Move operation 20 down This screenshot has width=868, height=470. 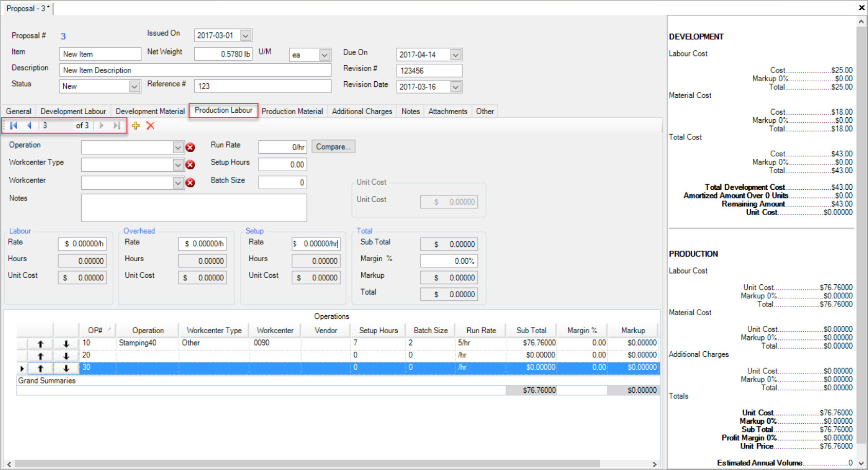[x=66, y=356]
